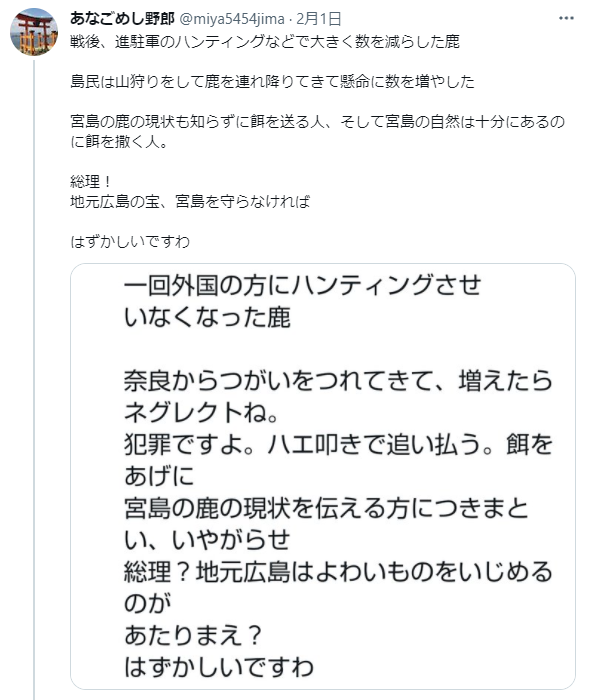Click image text 一回外国の方にハンティングさせ
Viewport: 589px width, 700px height.
pyautogui.click(x=302, y=286)
